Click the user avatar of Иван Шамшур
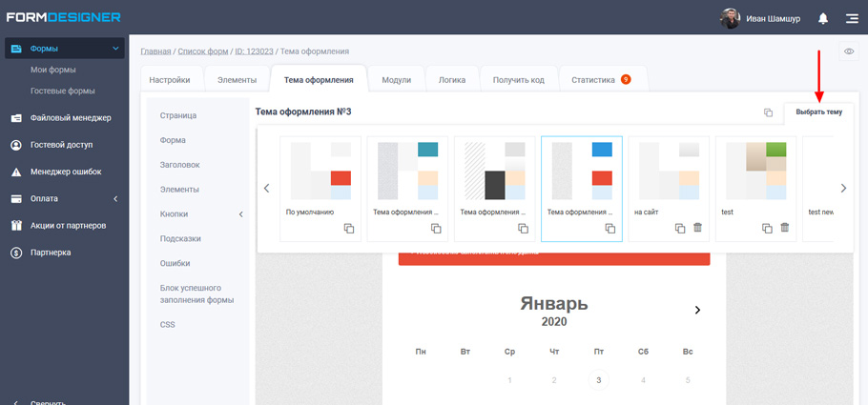The image size is (868, 405). pos(730,18)
